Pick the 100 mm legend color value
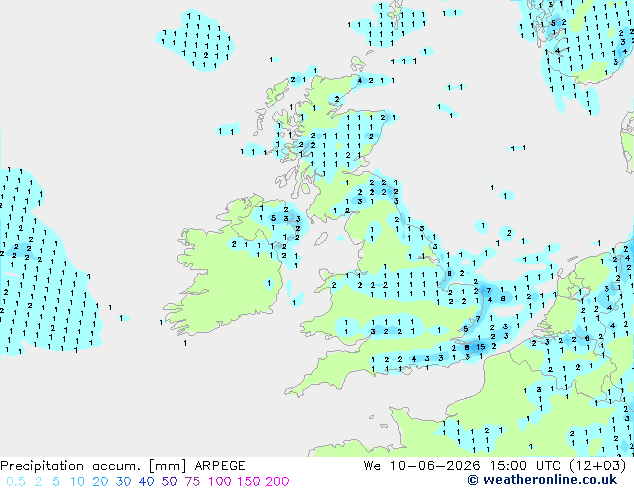Screen dimensions: 634x490 click(221, 482)
